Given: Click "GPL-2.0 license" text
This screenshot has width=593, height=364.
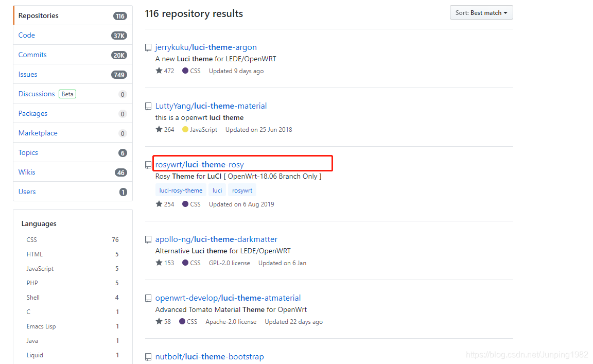Looking at the screenshot, I should click(x=229, y=263).
